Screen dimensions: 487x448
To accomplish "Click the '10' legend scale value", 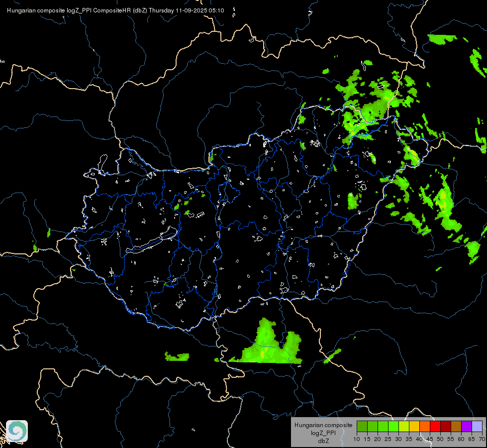I will coord(357,439).
